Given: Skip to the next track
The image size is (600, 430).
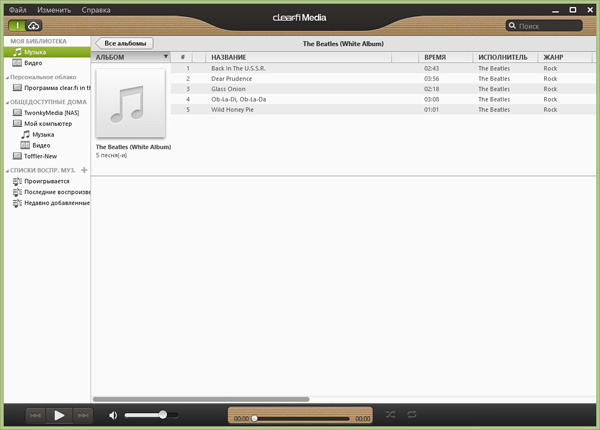Looking at the screenshot, I should pyautogui.click(x=84, y=415).
